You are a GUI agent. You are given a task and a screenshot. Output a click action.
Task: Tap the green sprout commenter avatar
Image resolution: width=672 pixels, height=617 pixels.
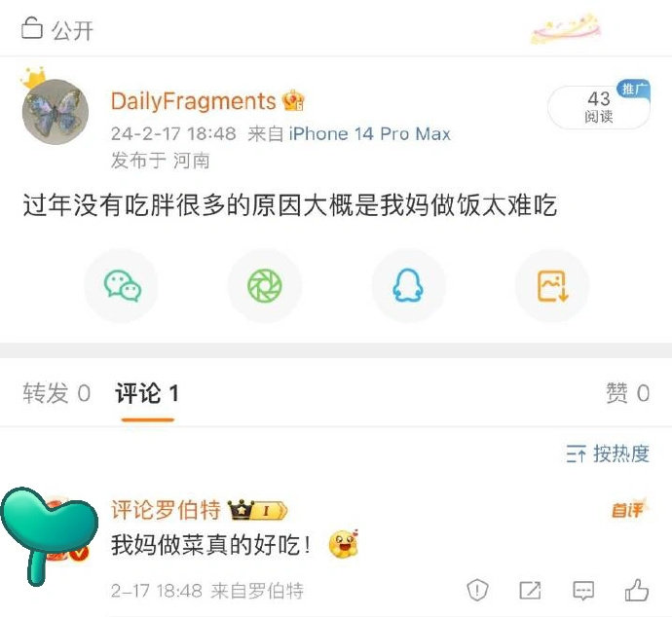tap(50, 535)
